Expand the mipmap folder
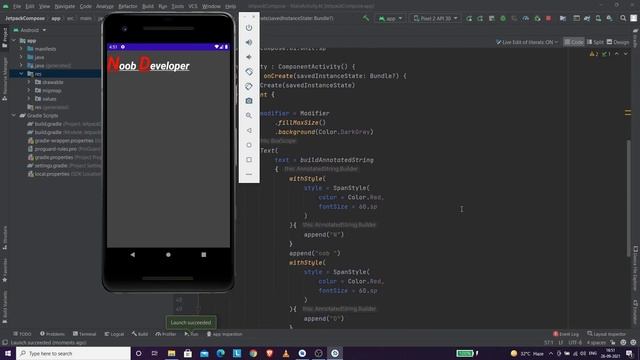 point(29,90)
